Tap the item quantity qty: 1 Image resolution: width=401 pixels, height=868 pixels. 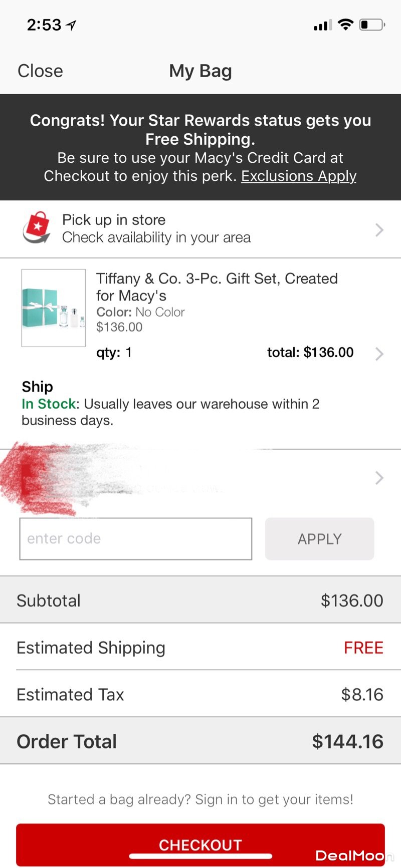[x=114, y=353]
